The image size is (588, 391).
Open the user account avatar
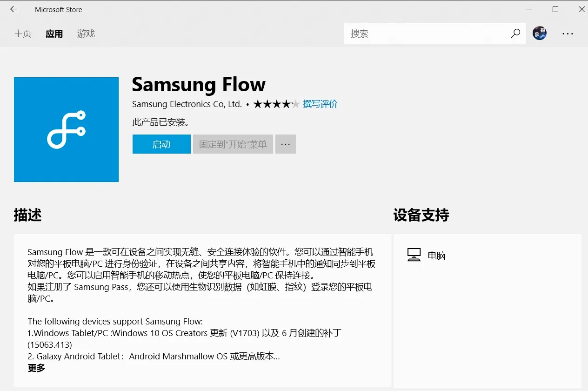tap(540, 33)
